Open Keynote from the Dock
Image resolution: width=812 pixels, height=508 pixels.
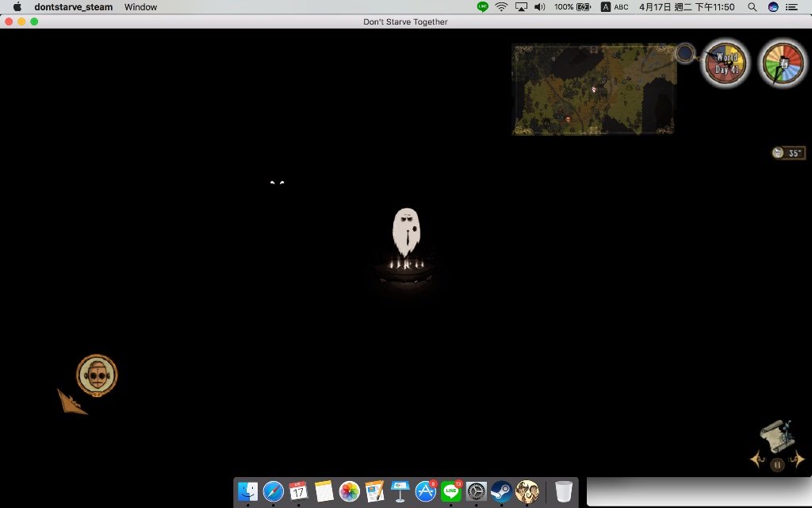pyautogui.click(x=400, y=491)
